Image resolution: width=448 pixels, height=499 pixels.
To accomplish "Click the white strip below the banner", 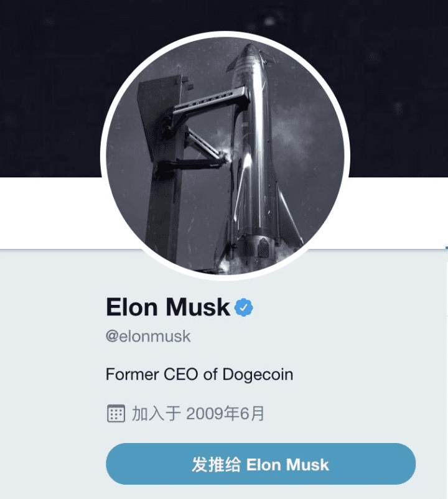I will 51,213.
